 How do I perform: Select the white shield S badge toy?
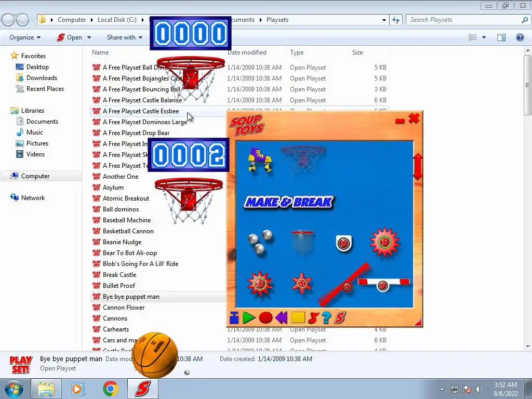[344, 243]
